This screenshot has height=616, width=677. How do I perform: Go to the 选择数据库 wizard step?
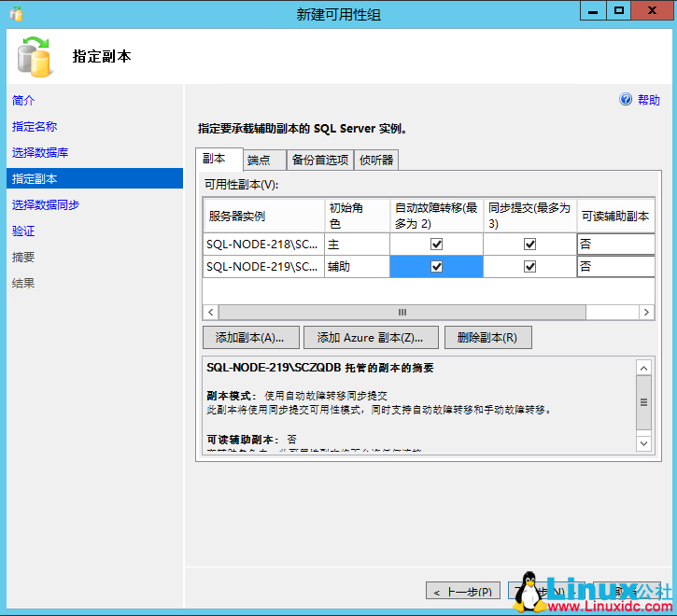coord(40,152)
